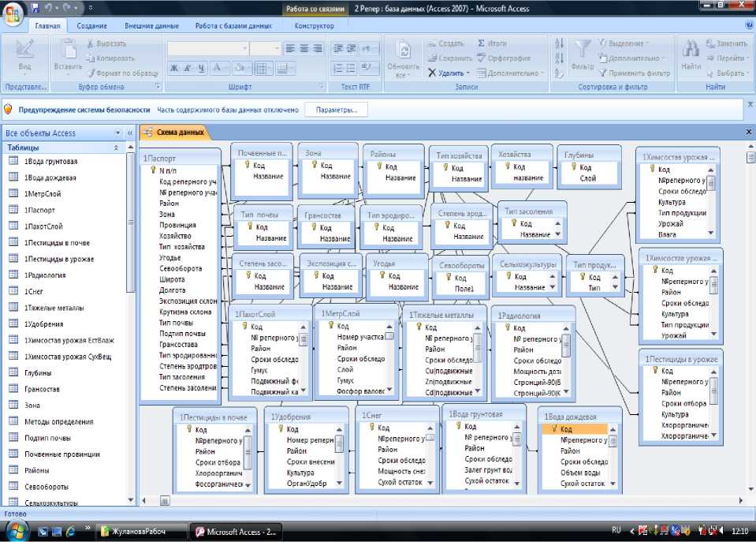Image resolution: width=756 pixels, height=542 pixels.
Task: Click the Save icon in quick access toolbar
Action: coord(35,9)
